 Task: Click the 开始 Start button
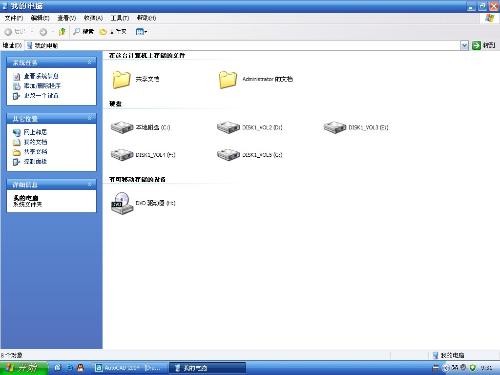pyautogui.click(x=24, y=368)
